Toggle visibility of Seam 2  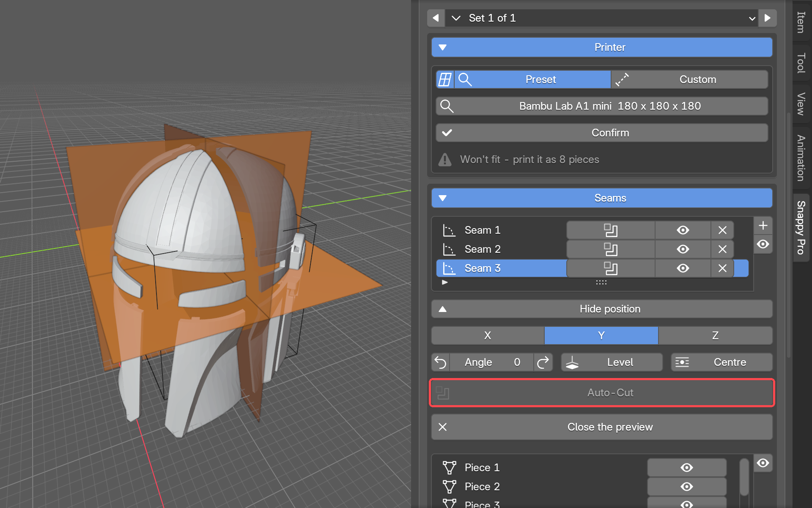pyautogui.click(x=683, y=249)
